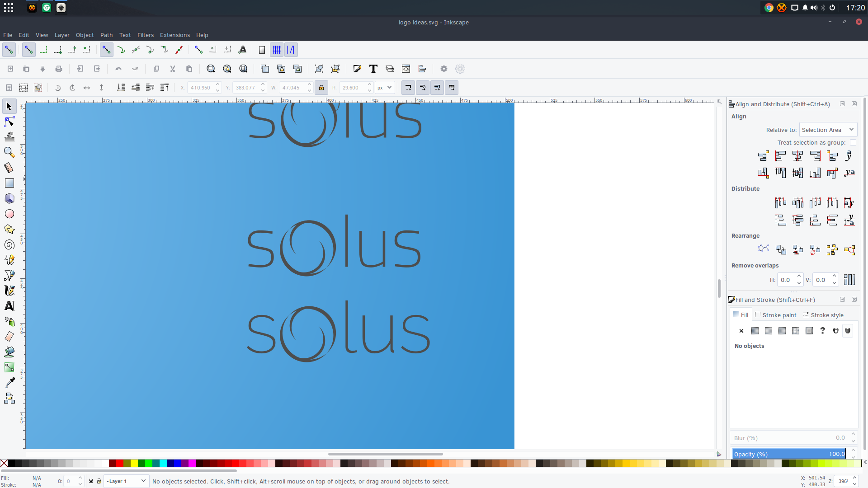Toggle the master Enable snapping button

coord(9,50)
